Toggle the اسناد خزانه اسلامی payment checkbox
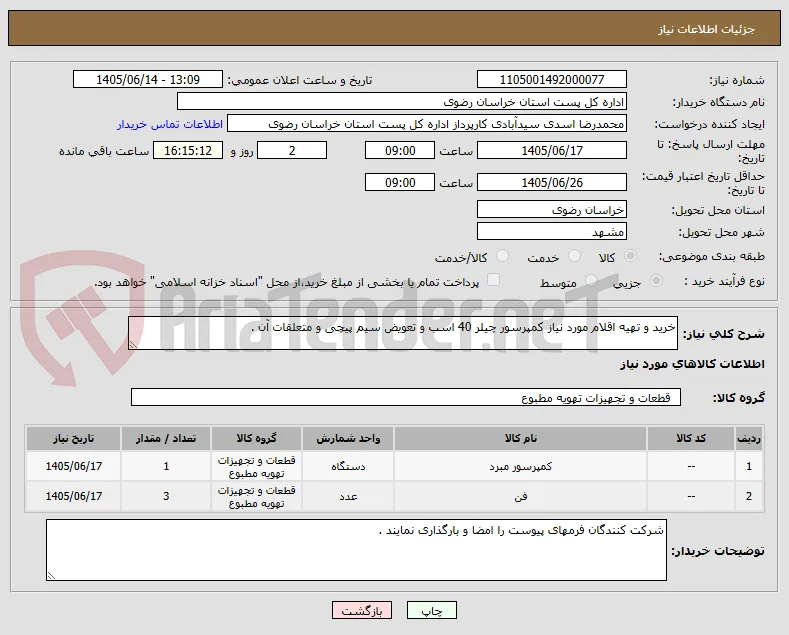Viewport: 789px width, 635px height. coord(494,280)
